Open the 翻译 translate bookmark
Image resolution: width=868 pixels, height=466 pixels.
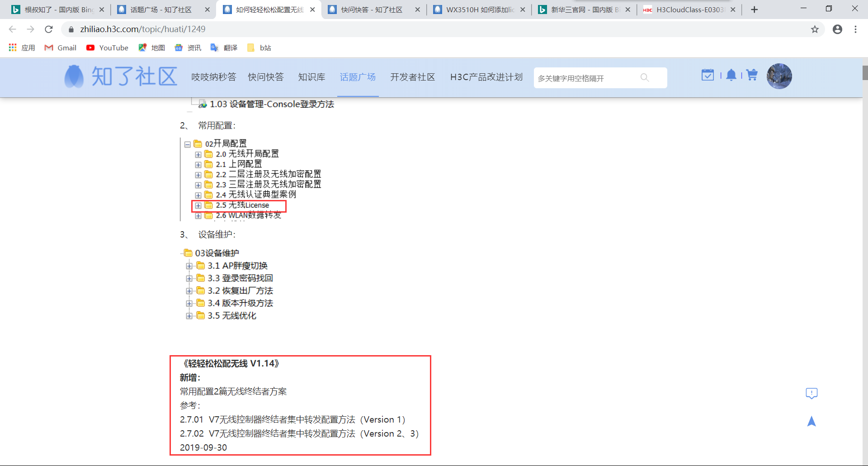click(x=224, y=48)
